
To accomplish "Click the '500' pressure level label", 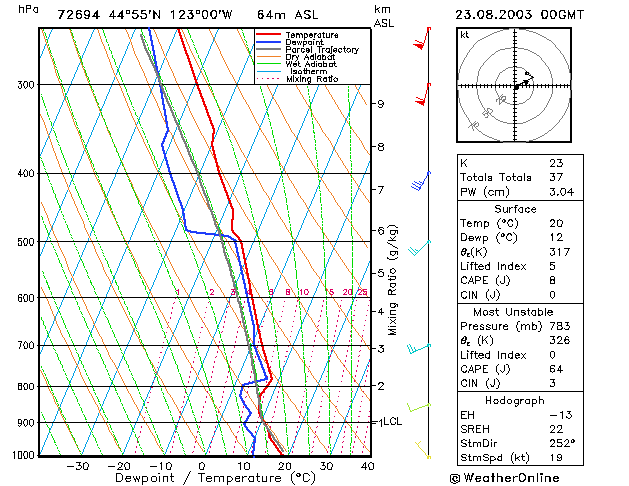I will (x=26, y=242).
